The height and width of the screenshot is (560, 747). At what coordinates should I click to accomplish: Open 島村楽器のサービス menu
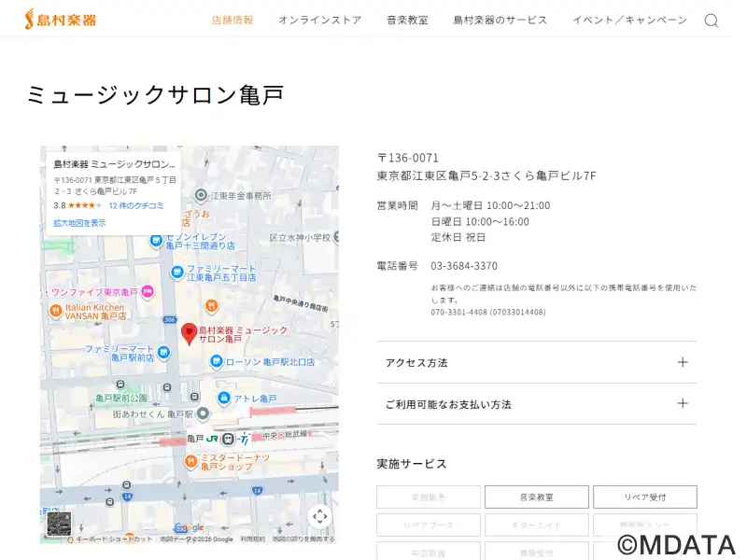pyautogui.click(x=500, y=20)
